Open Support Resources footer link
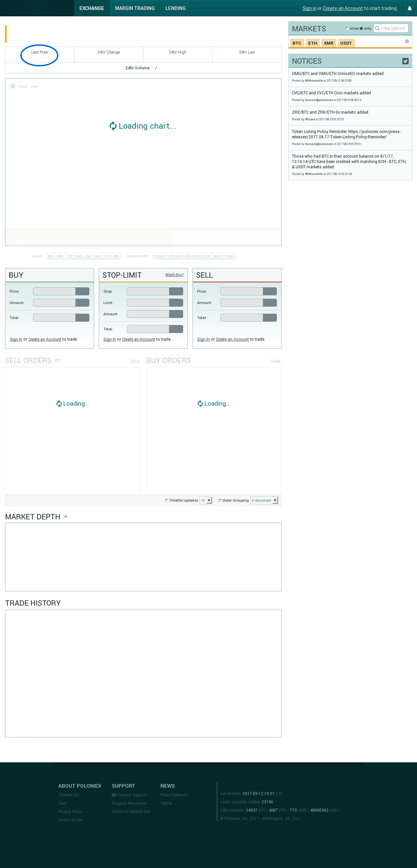The image size is (417, 868). point(129,803)
